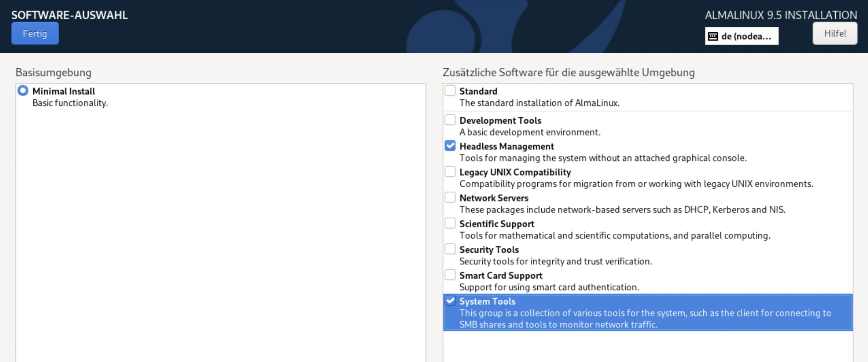Enable Scientific Support

point(450,222)
